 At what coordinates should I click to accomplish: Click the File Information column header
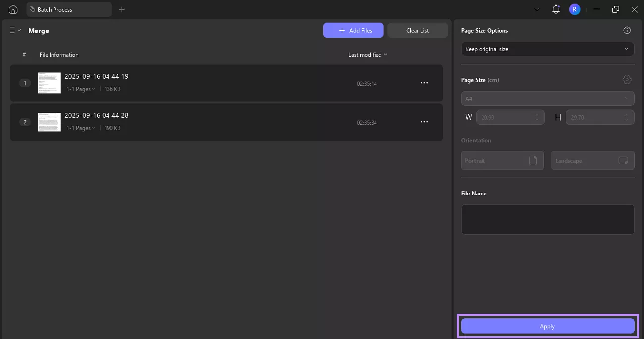[59, 55]
